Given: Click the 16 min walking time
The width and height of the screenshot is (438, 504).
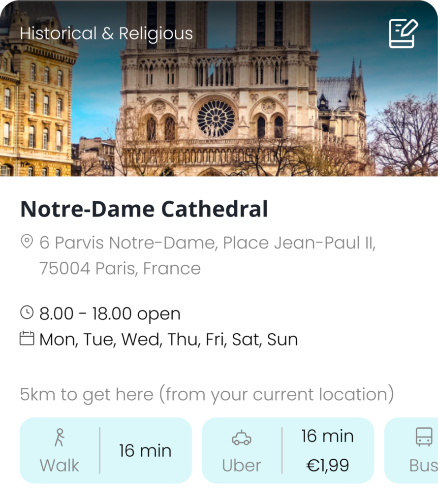Looking at the screenshot, I should [145, 450].
